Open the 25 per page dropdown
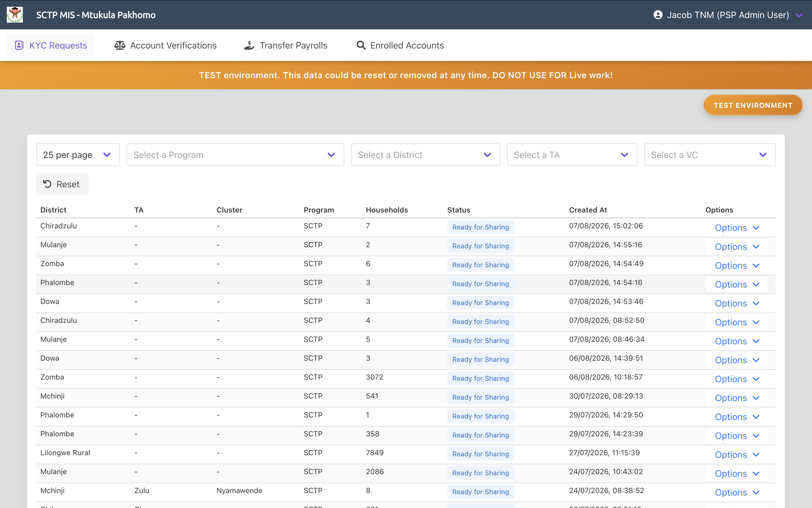Screen dimensions: 812x508 pos(78,155)
